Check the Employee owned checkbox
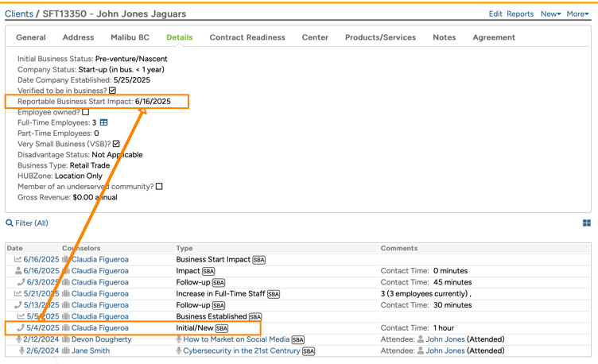This screenshot has height=364, width=598. coord(86,112)
